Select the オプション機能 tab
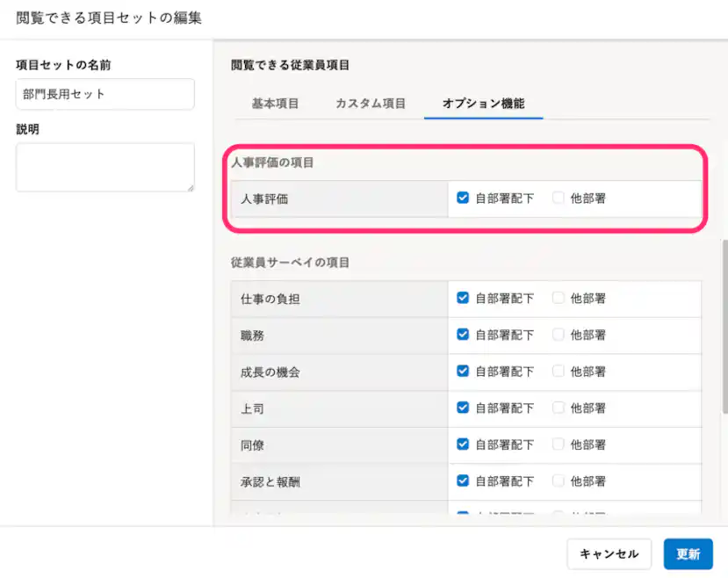The height and width of the screenshot is (578, 728). point(483,103)
